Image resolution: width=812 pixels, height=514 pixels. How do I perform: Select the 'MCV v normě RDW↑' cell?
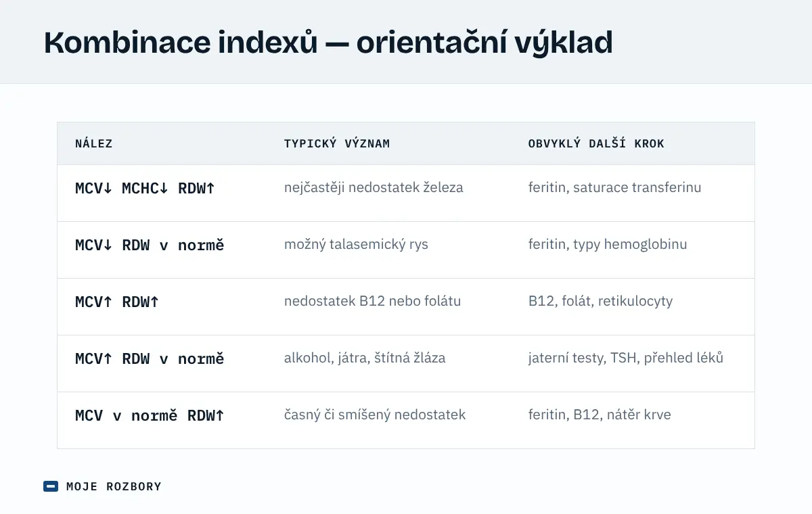click(x=162, y=421)
